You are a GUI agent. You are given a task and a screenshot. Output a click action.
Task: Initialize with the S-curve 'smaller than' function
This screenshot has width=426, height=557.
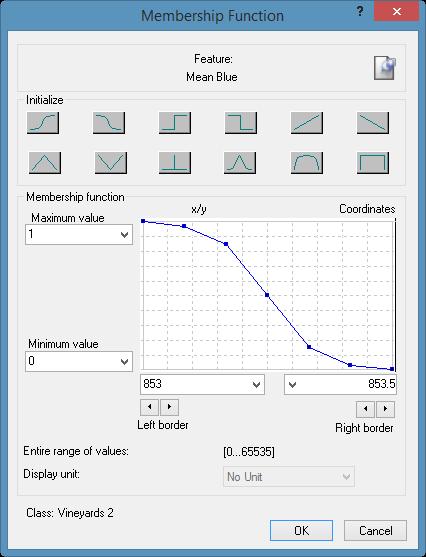[x=109, y=123]
